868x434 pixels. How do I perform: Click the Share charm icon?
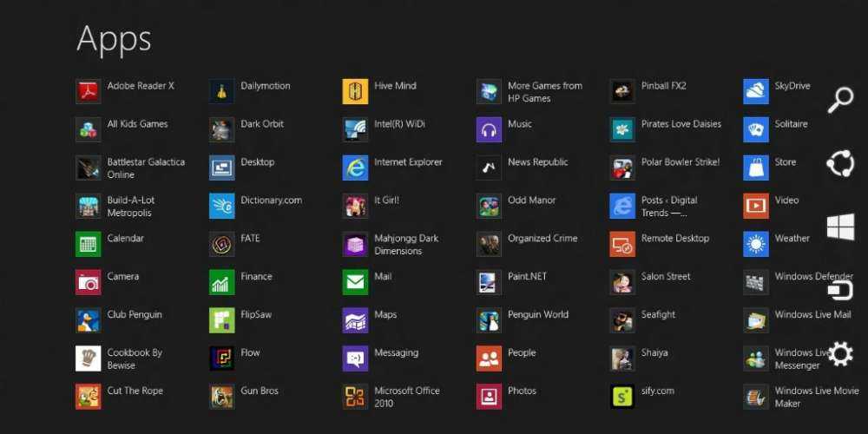coord(840,163)
